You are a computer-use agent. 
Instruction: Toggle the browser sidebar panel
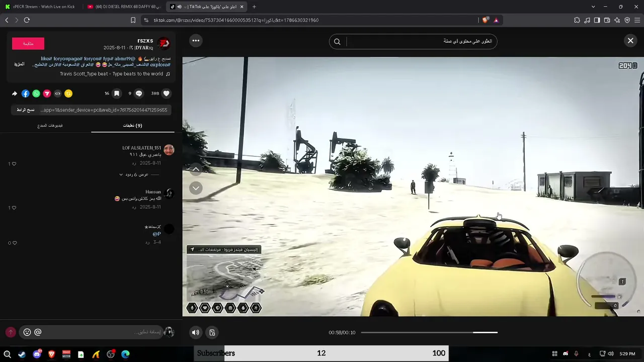pos(597,20)
